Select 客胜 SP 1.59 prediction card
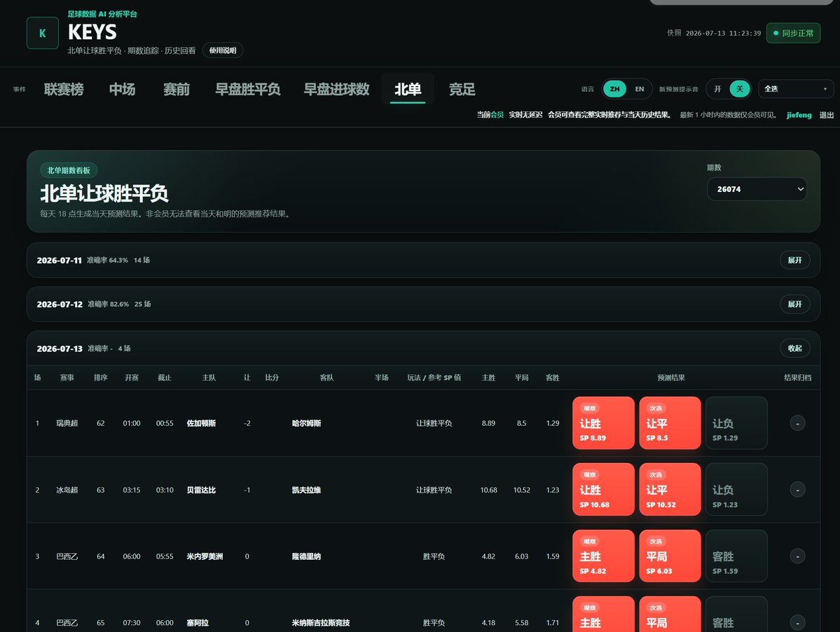The height and width of the screenshot is (632, 840). coord(736,556)
